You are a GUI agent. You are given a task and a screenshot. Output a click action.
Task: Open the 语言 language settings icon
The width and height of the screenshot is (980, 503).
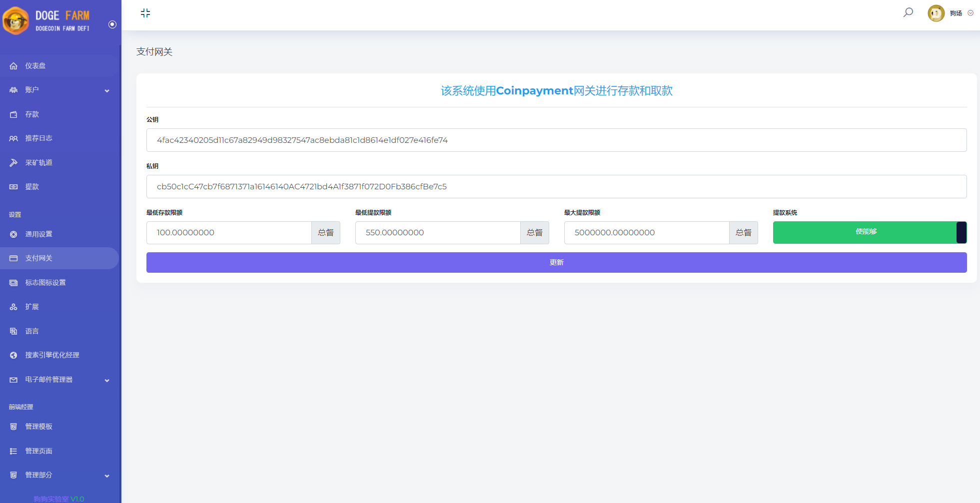click(x=13, y=331)
